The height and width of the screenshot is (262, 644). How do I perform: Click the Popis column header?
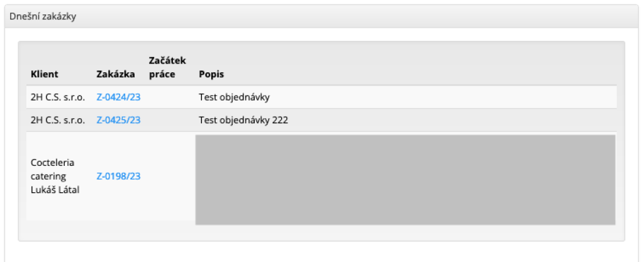coord(211,74)
